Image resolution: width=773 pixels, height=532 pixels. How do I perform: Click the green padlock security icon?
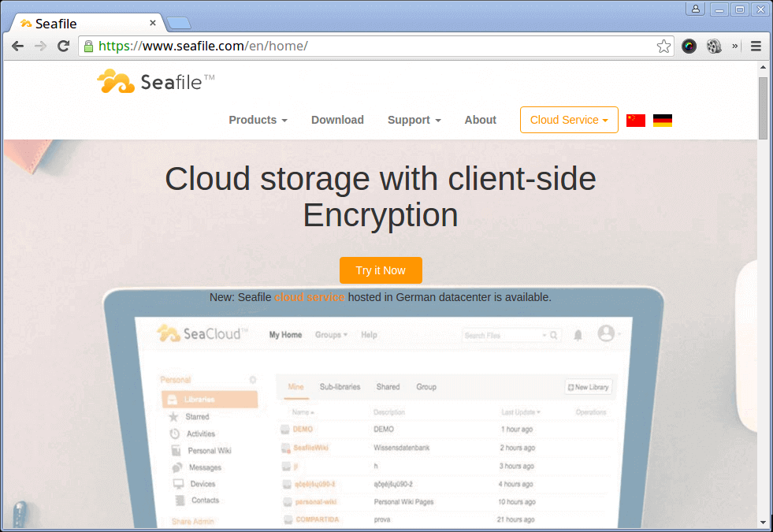pyautogui.click(x=88, y=47)
